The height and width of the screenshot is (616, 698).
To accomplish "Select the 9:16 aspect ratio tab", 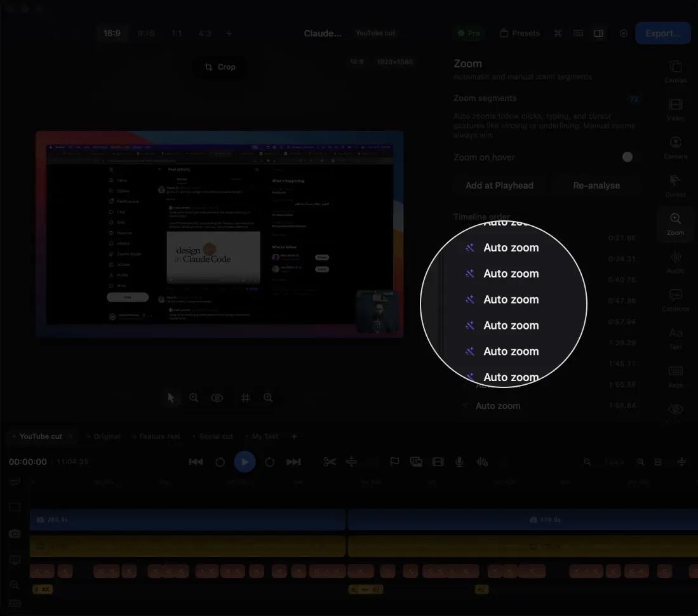I will coord(145,34).
